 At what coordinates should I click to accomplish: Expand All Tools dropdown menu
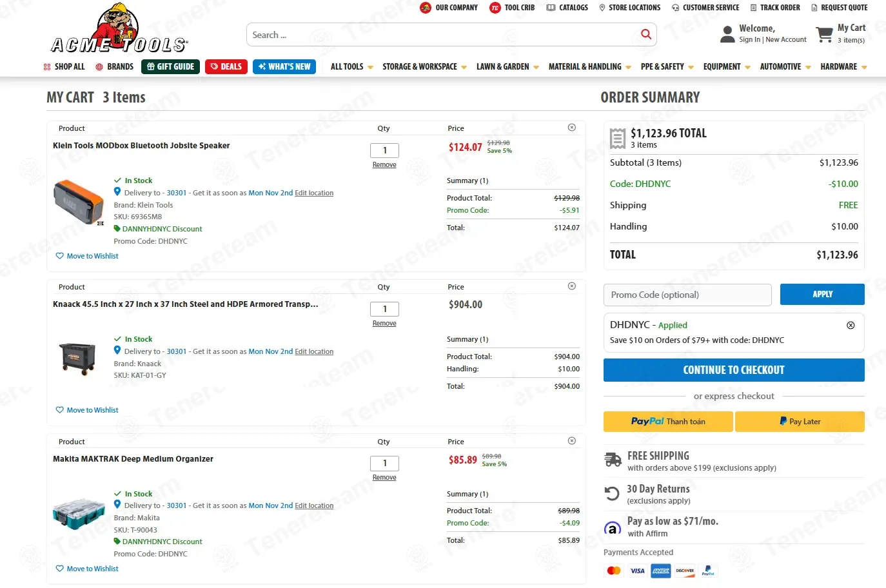[352, 66]
